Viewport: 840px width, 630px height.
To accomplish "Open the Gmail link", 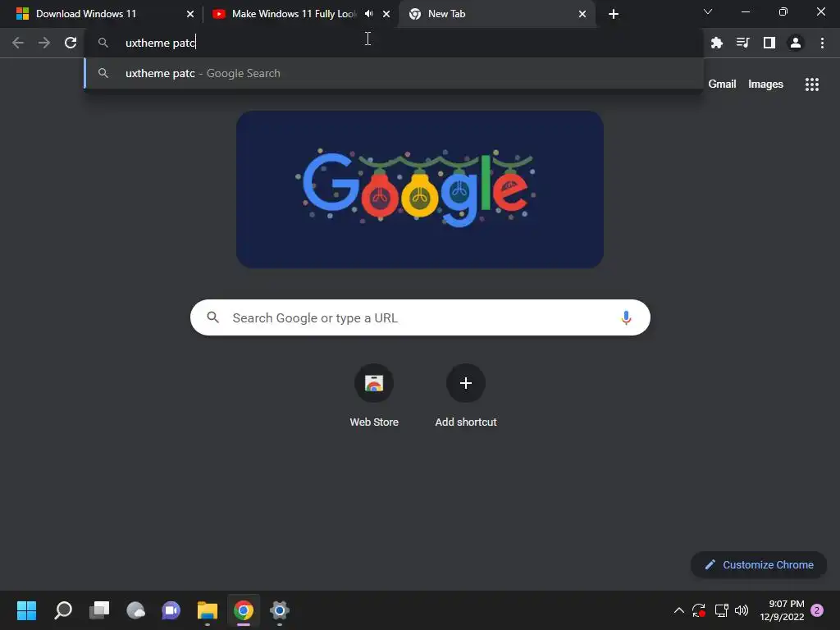I will (x=722, y=84).
